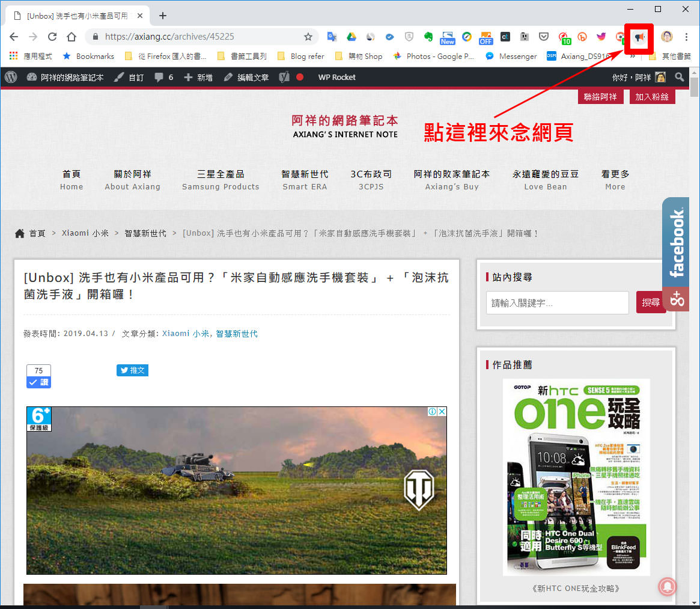This screenshot has height=609, width=700.
Task: Click the highlighted Read Aloud megaphone extension icon
Action: 638,37
